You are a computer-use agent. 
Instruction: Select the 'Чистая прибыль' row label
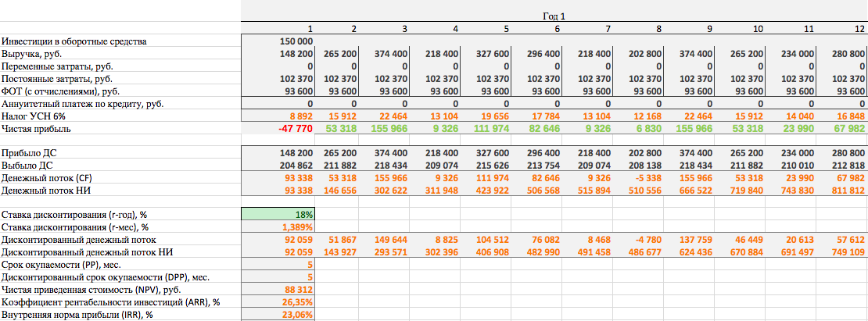pyautogui.click(x=34, y=128)
